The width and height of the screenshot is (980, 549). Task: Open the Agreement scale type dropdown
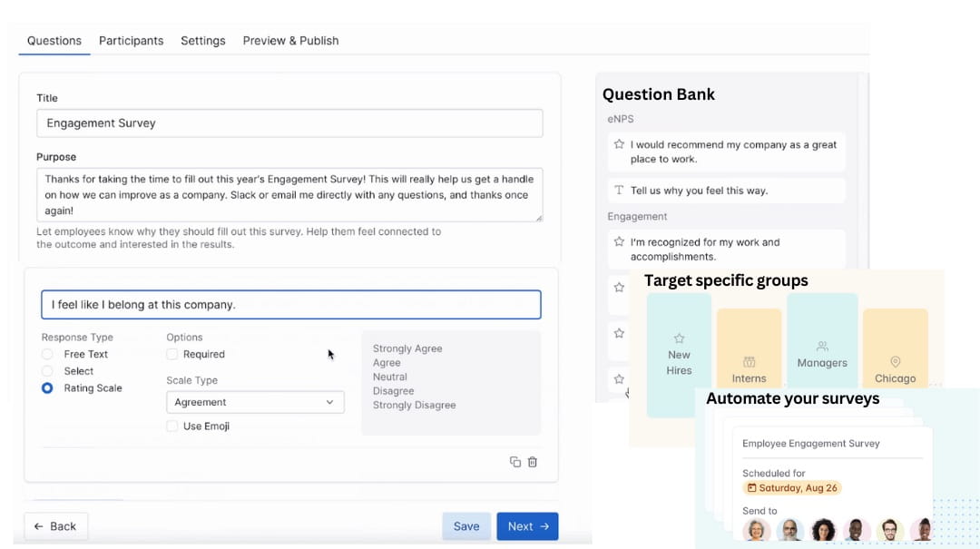pyautogui.click(x=255, y=402)
